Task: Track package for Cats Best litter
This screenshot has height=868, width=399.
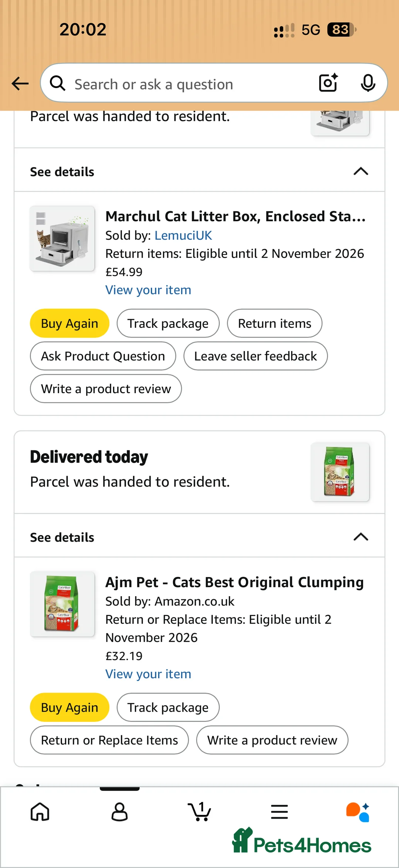Action: (x=168, y=707)
